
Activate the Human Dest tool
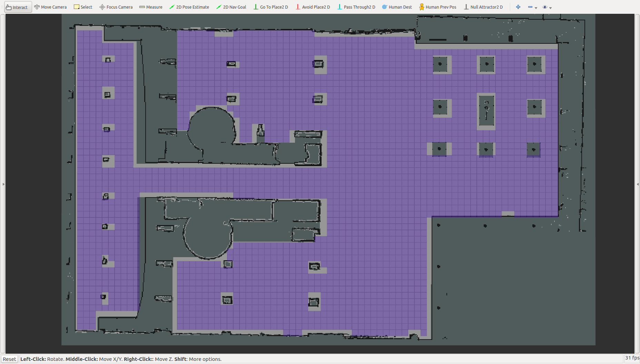[397, 7]
